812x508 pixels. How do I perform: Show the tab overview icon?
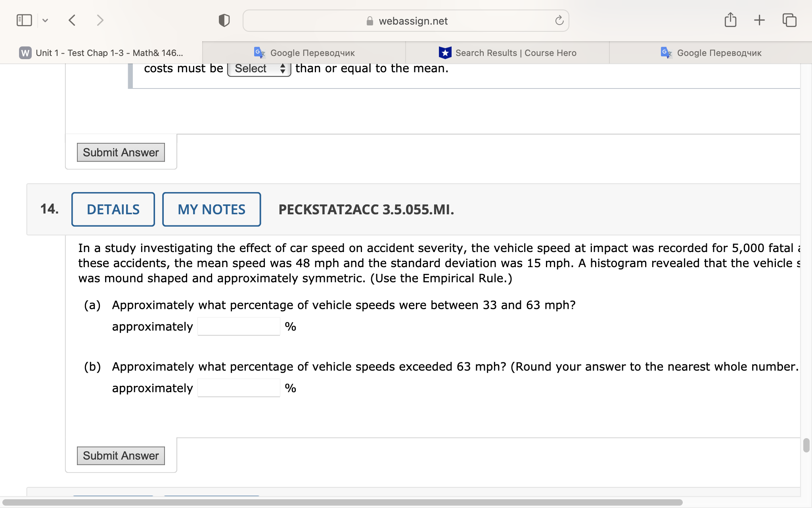[x=789, y=19]
